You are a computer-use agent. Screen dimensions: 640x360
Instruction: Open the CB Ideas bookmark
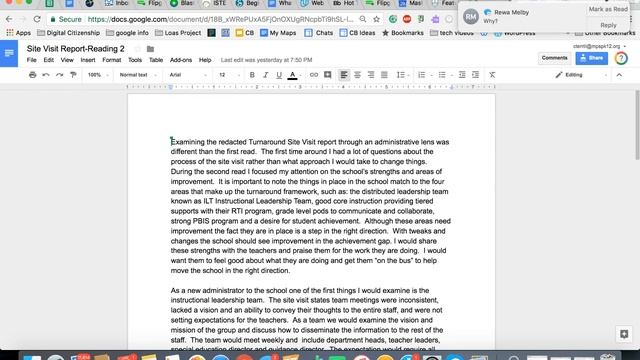click(x=357, y=33)
